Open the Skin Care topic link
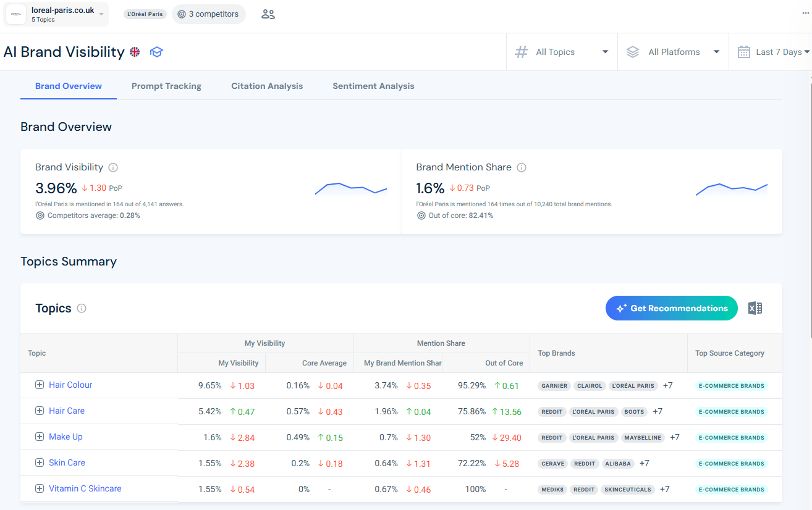The image size is (812, 510). pyautogui.click(x=67, y=462)
